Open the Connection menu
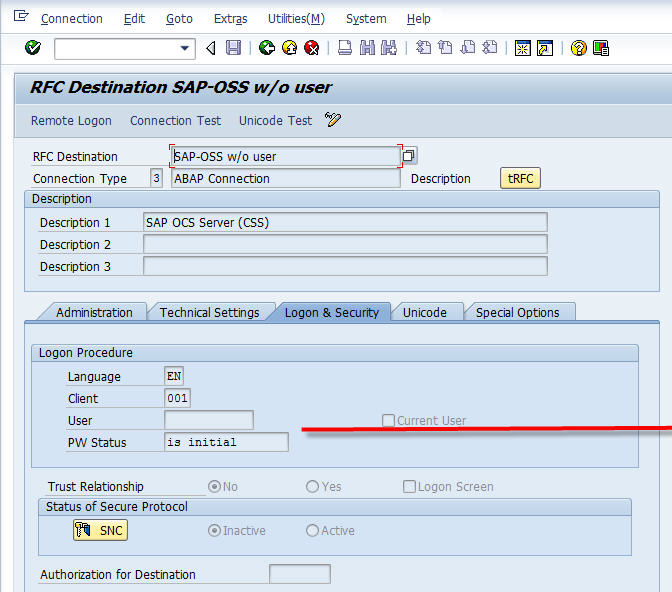 [72, 19]
